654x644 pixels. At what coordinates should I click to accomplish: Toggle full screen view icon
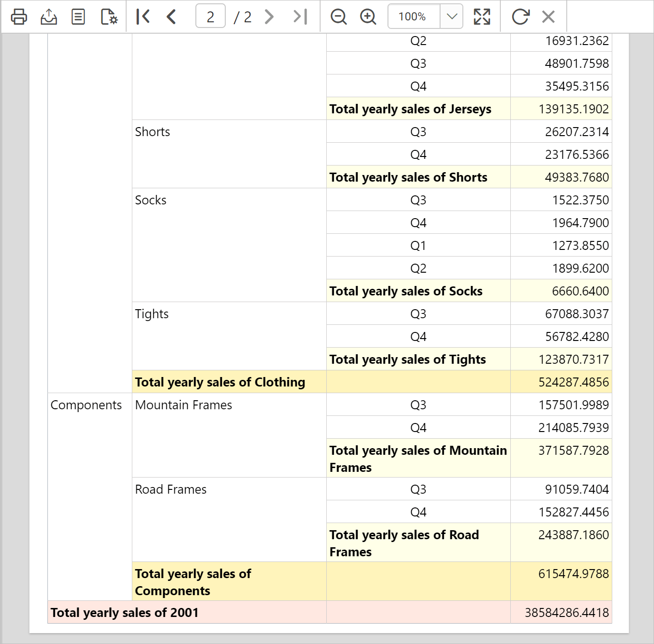[482, 17]
